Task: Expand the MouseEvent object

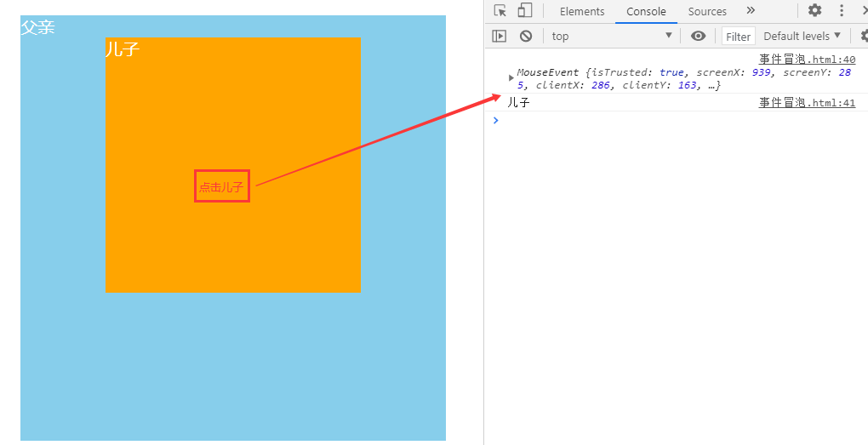Action: click(511, 78)
